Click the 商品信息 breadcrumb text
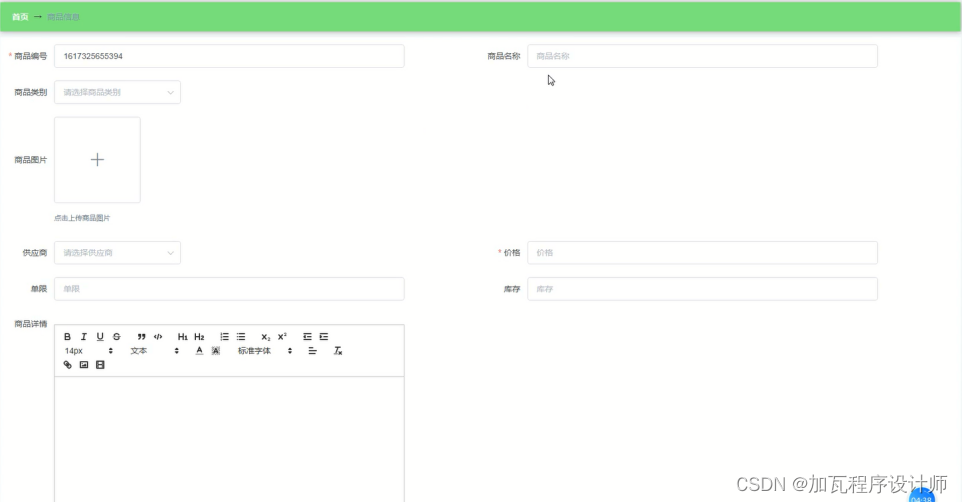Image resolution: width=963 pixels, height=503 pixels. pyautogui.click(x=63, y=17)
